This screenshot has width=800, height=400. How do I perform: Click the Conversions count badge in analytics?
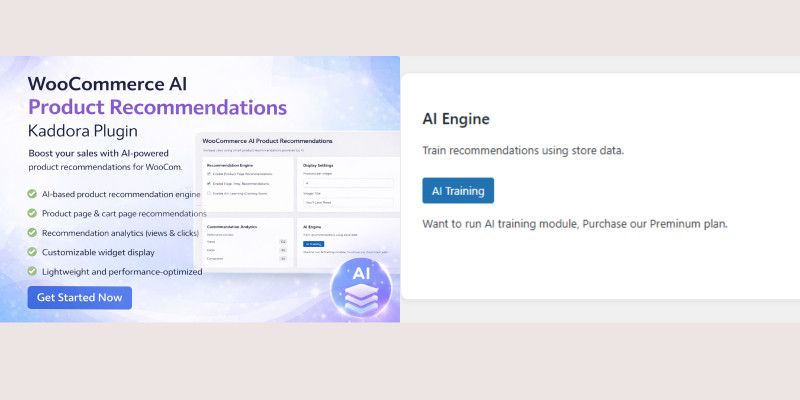(x=283, y=258)
